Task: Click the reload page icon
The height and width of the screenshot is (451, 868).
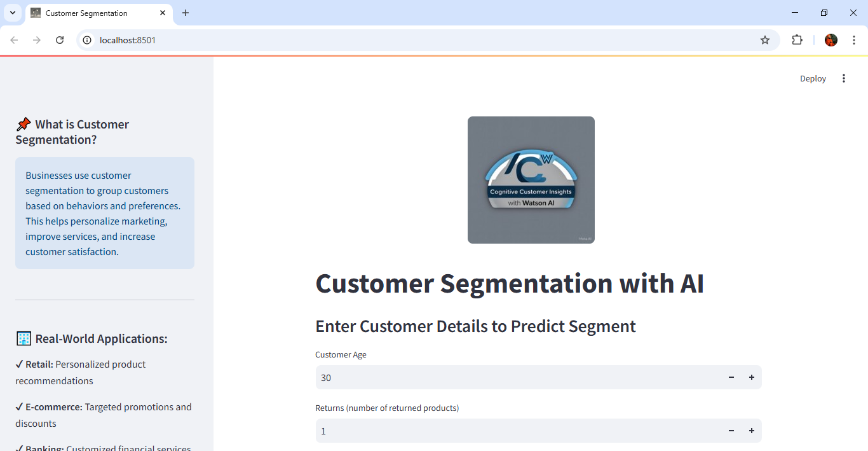Action: point(60,39)
